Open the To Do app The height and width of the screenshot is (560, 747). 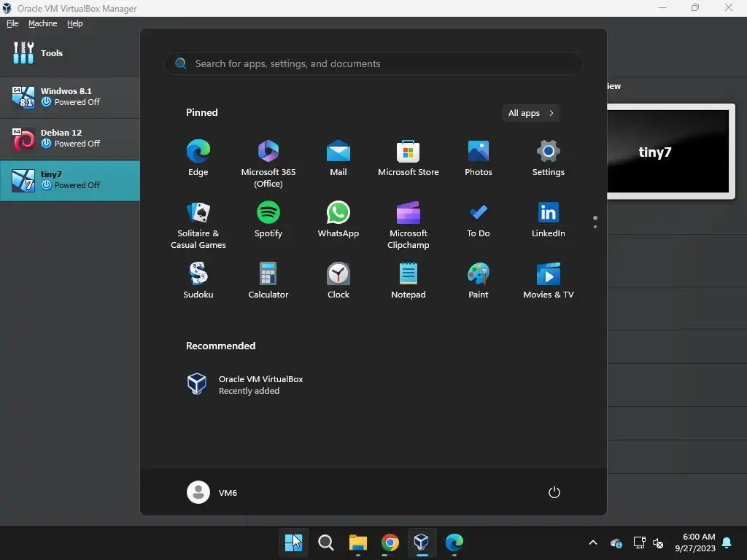tap(479, 219)
